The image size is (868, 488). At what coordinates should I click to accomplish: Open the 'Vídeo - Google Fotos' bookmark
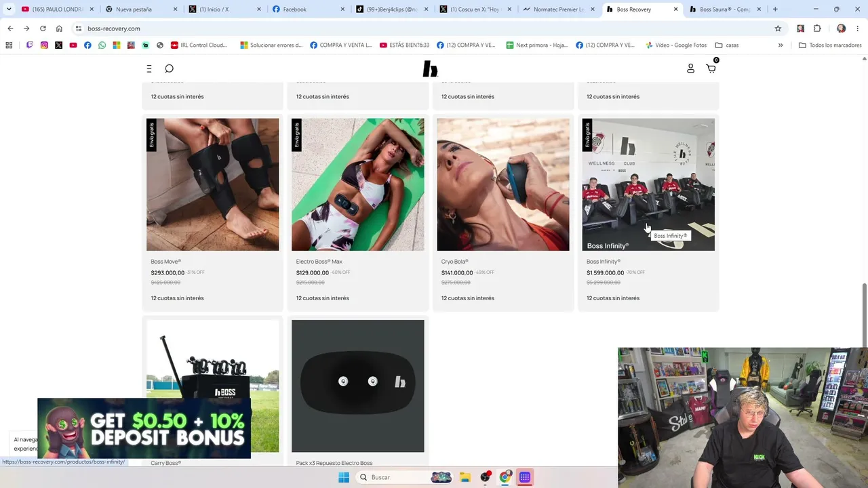[675, 45]
